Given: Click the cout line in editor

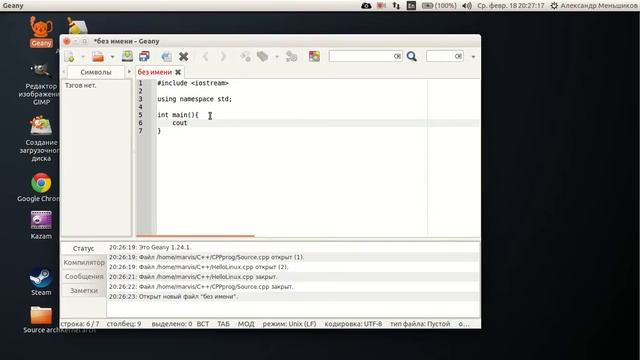Looking at the screenshot, I should point(180,123).
